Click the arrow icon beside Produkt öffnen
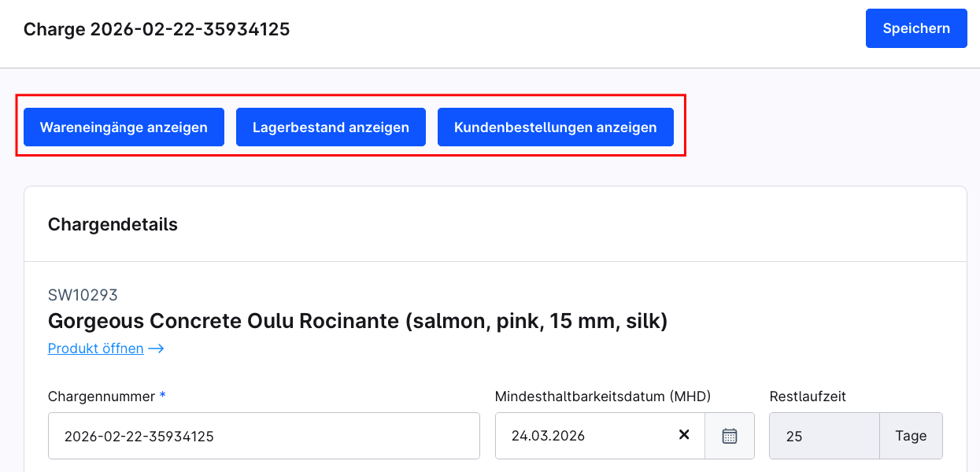The image size is (980, 472). 157,348
